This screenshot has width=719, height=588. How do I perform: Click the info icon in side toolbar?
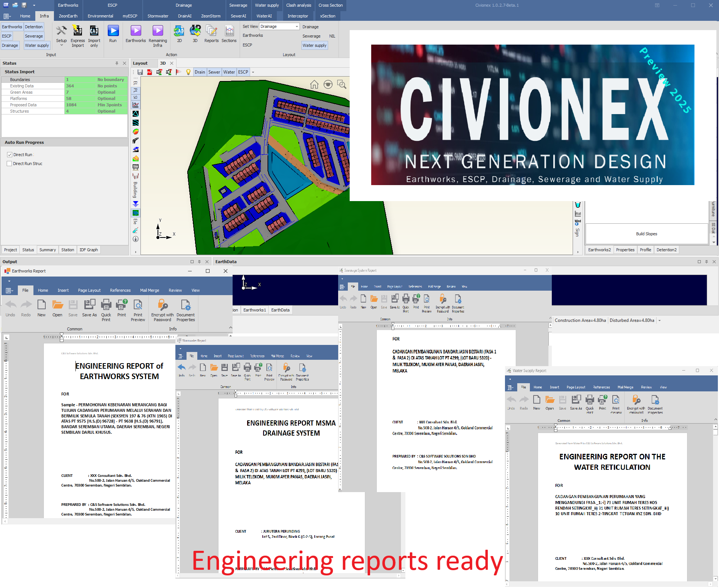(x=136, y=239)
